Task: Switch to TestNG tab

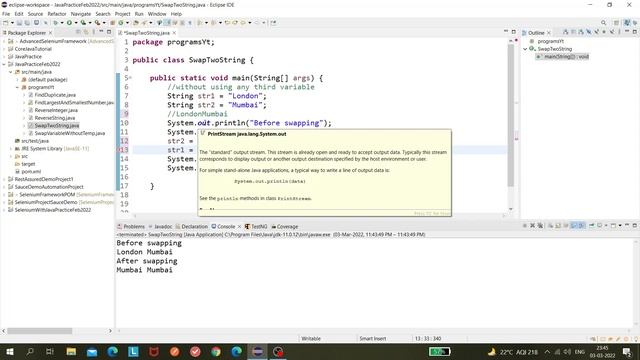Action: 256,227
